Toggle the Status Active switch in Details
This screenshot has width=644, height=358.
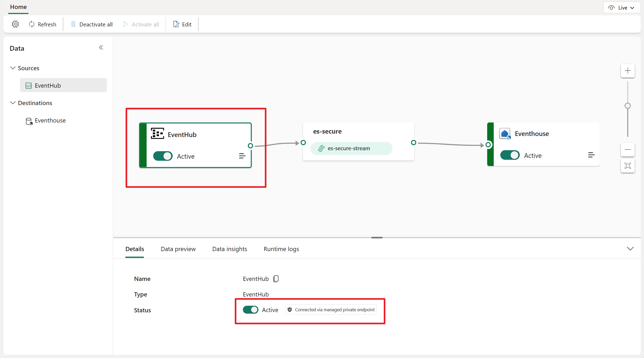pos(251,310)
